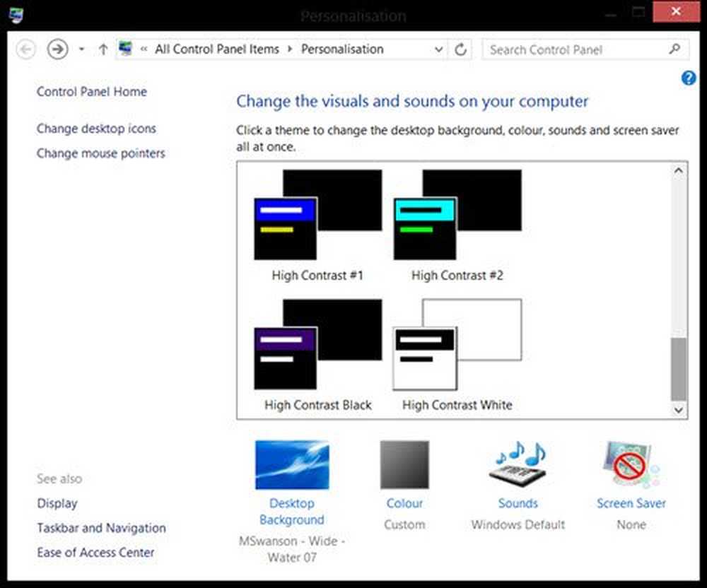
Task: Open the Change mouse pointers link
Action: 100,153
